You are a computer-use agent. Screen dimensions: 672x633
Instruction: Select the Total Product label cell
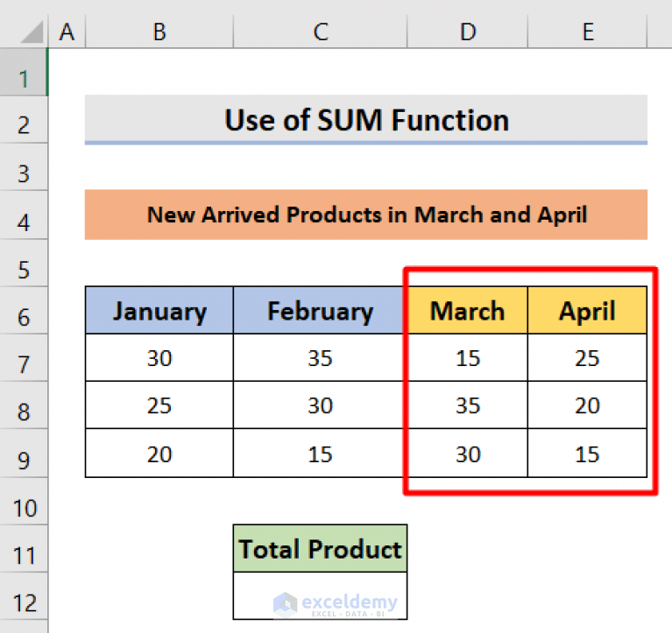tap(320, 549)
